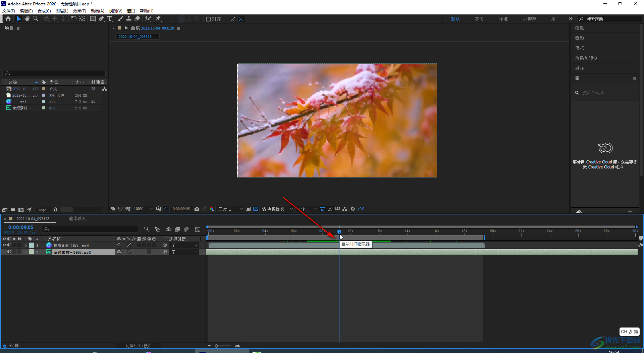Screen dimensions: 644x353
Task: Click 切换开关/模式 toggle button
Action: coord(138,346)
